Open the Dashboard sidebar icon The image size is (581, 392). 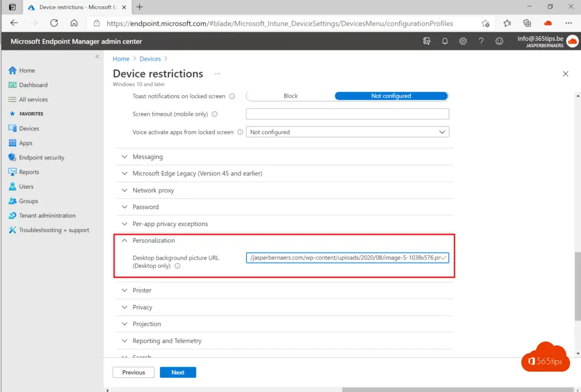tap(12, 85)
